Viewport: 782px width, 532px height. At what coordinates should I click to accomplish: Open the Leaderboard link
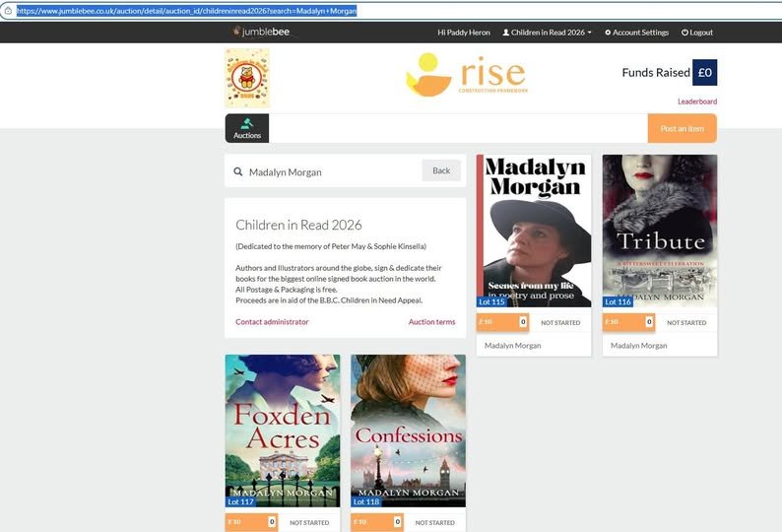coord(697,101)
